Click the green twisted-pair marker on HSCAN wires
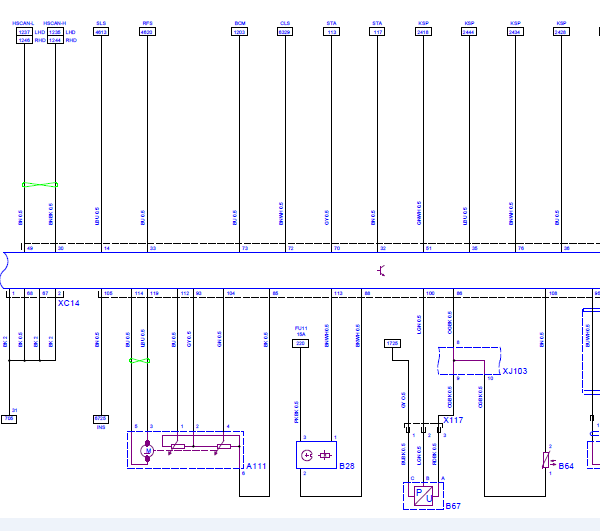 tap(40, 185)
